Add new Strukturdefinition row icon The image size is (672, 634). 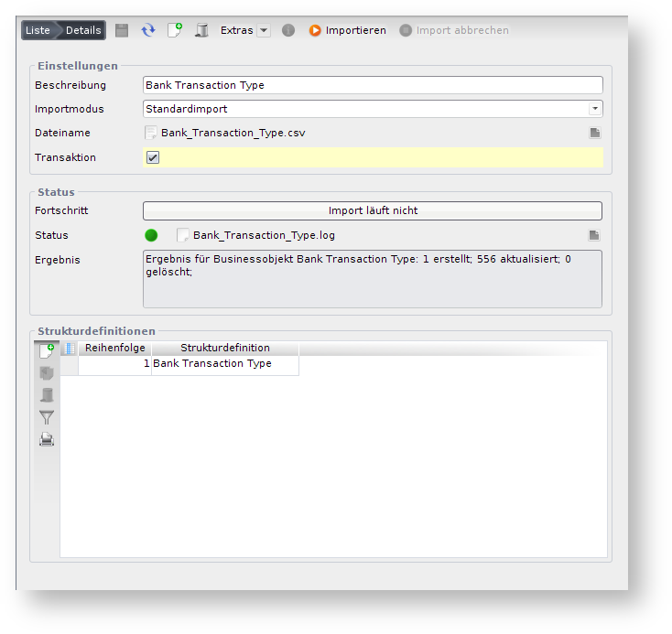pyautogui.click(x=47, y=350)
